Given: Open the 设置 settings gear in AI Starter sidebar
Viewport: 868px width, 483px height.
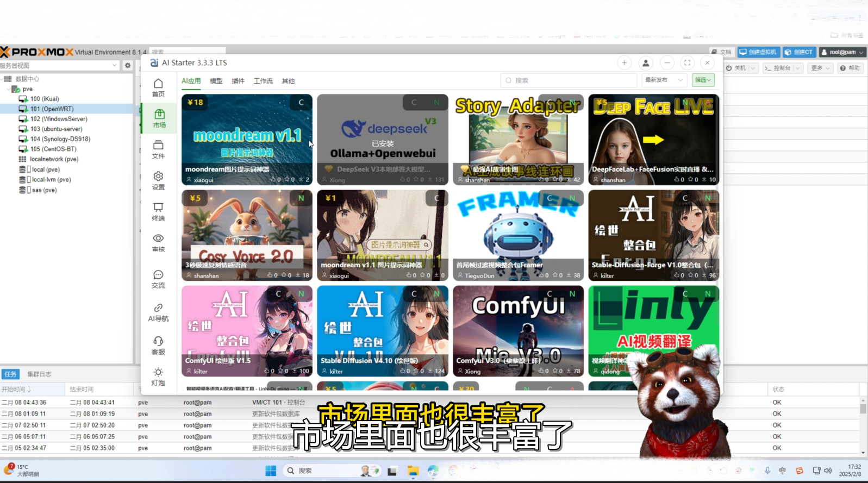Looking at the screenshot, I should click(158, 180).
